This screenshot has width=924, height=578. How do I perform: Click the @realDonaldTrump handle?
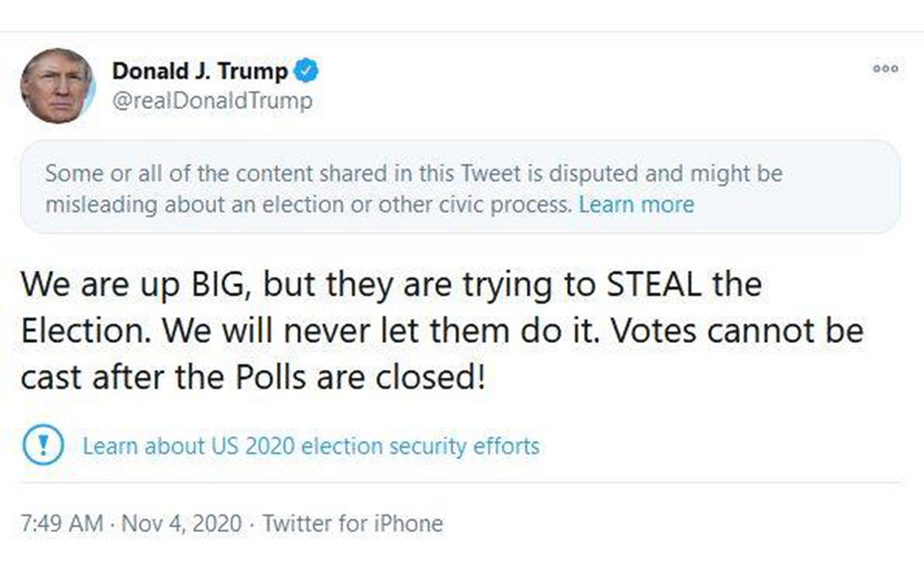coord(212,101)
